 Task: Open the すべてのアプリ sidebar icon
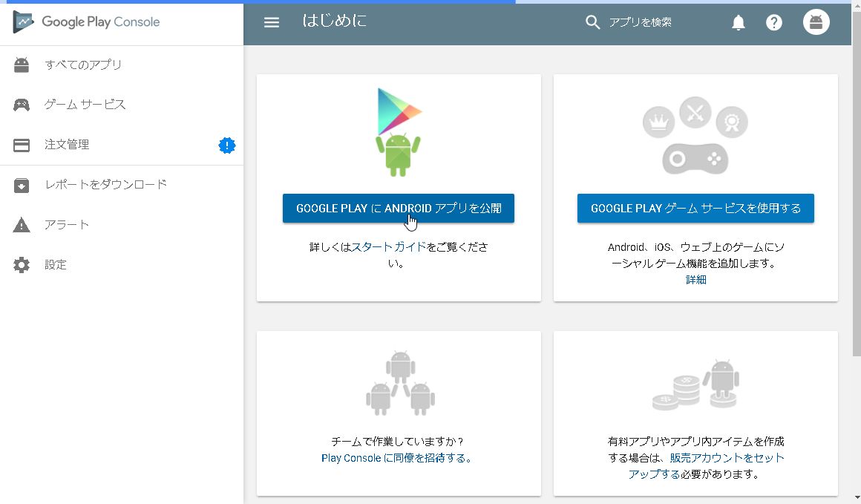pyautogui.click(x=21, y=65)
